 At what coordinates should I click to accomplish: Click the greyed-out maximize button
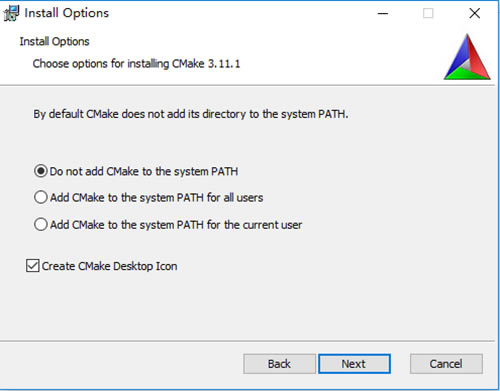428,13
